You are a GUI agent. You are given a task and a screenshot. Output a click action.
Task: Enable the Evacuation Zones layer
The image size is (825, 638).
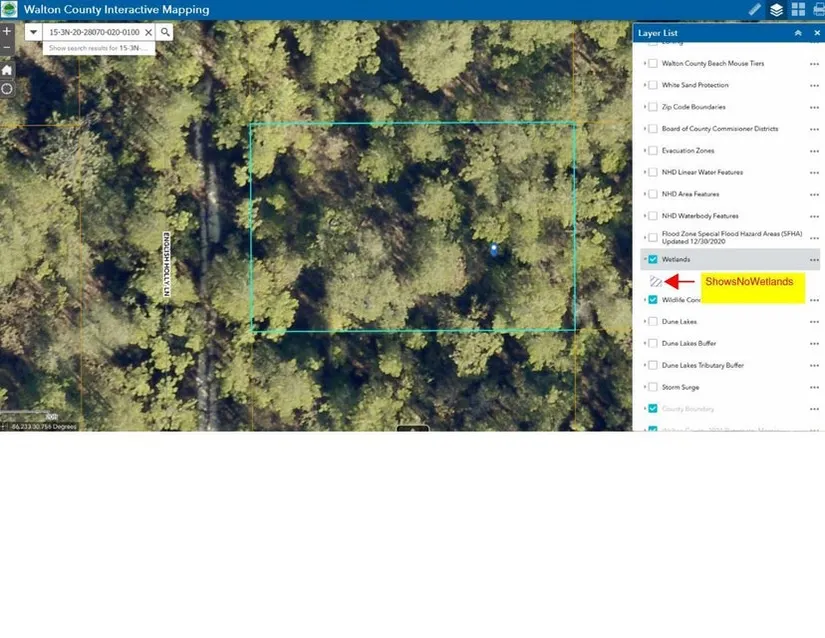coord(653,150)
